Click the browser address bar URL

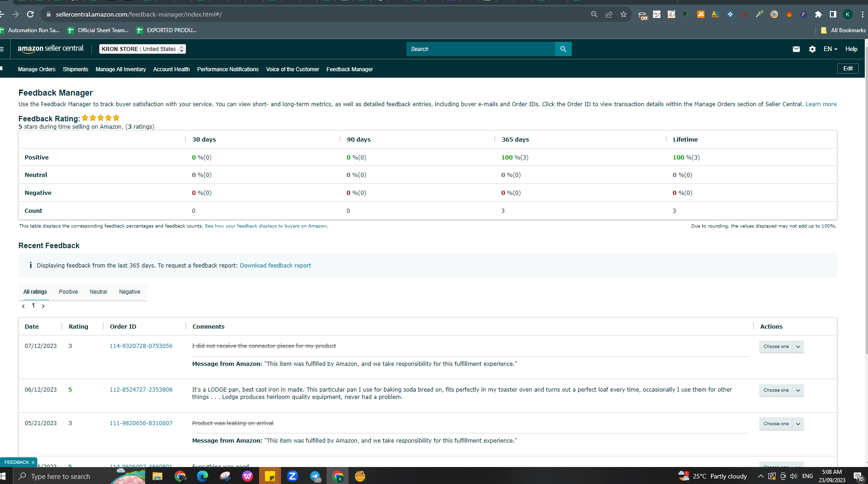[x=139, y=14]
